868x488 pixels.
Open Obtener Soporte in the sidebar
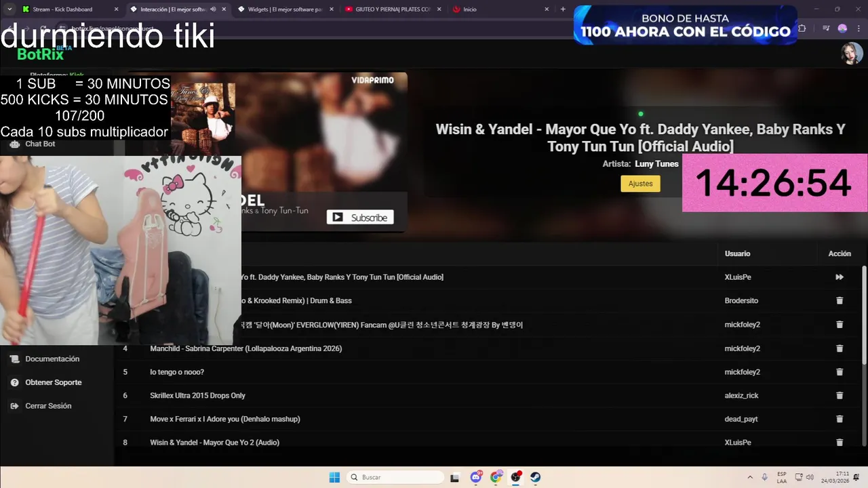click(x=54, y=382)
